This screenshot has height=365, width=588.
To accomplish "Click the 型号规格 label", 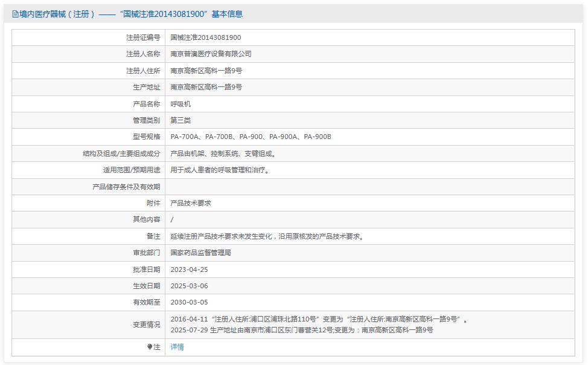I will pos(146,137).
